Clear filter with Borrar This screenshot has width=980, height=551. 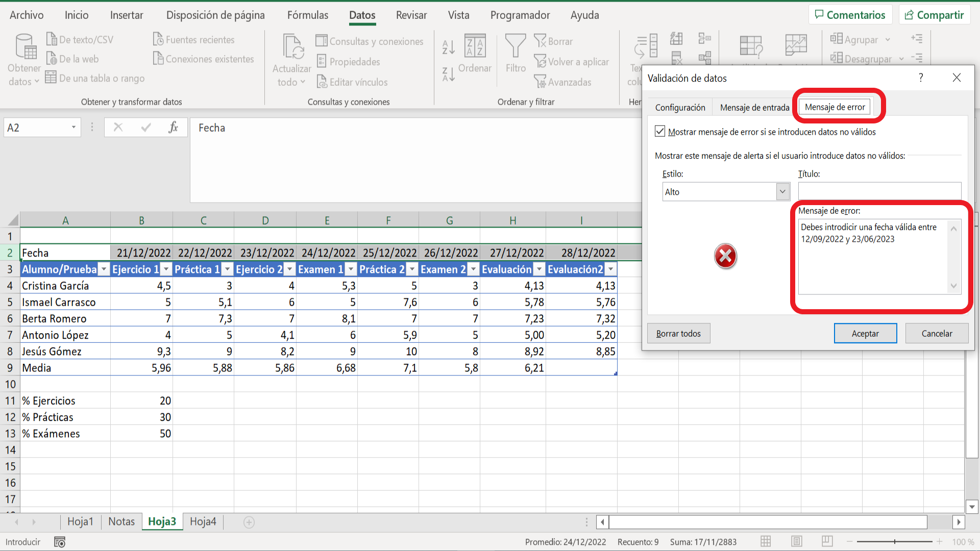(x=553, y=41)
